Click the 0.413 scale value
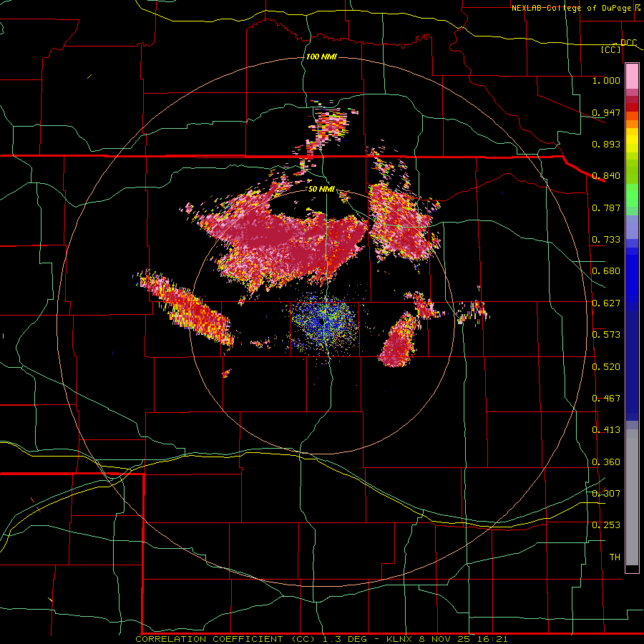The height and width of the screenshot is (644, 644). pyautogui.click(x=606, y=430)
